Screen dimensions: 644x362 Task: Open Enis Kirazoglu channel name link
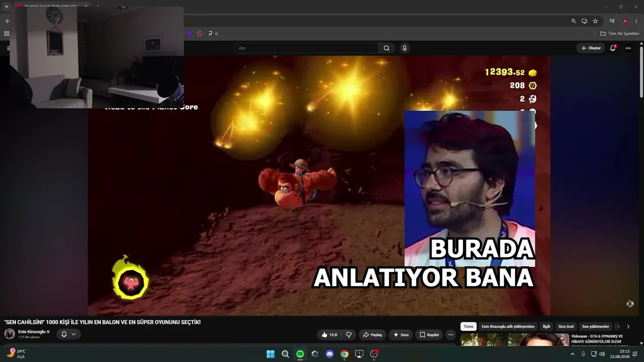31,332
